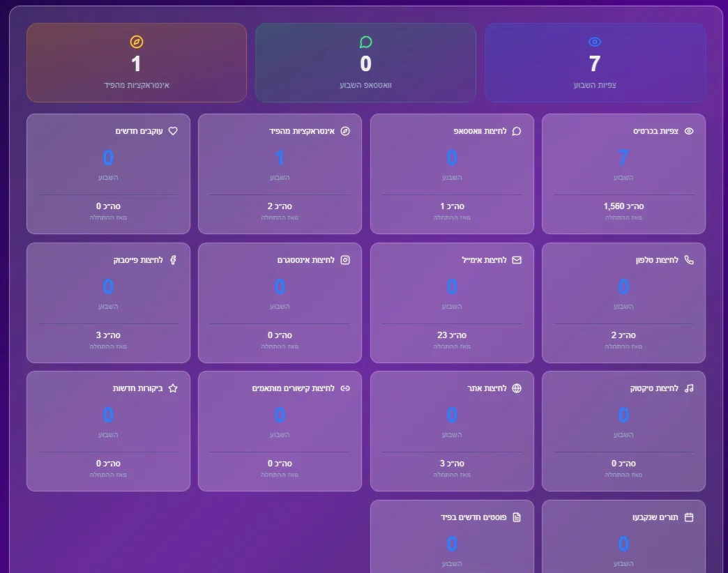
Task: Open the צפיות השבוע summary card
Action: (595, 63)
